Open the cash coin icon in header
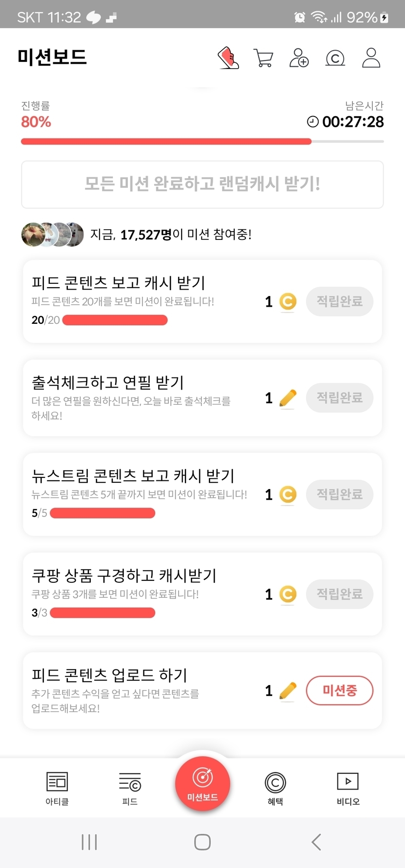The height and width of the screenshot is (868, 405). (x=335, y=58)
